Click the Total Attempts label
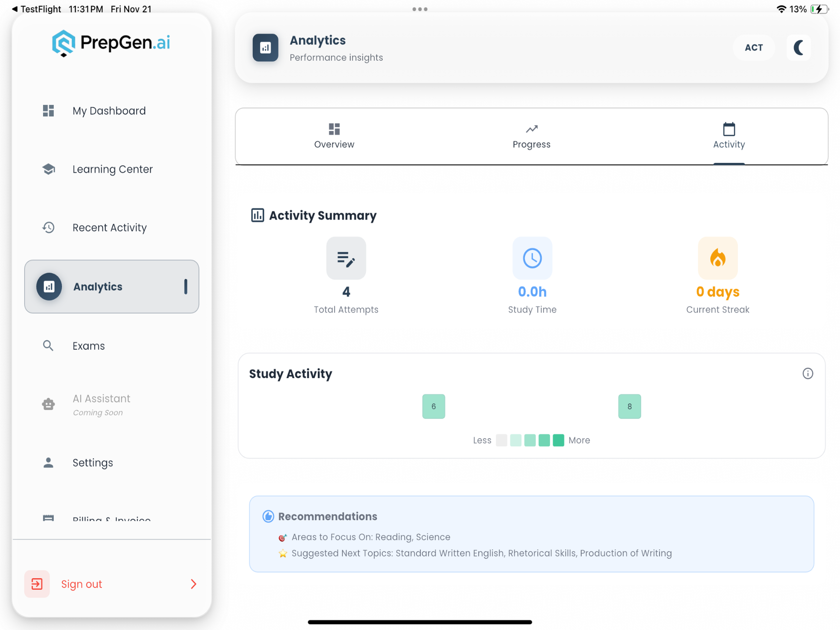This screenshot has height=630, width=840. (x=346, y=310)
